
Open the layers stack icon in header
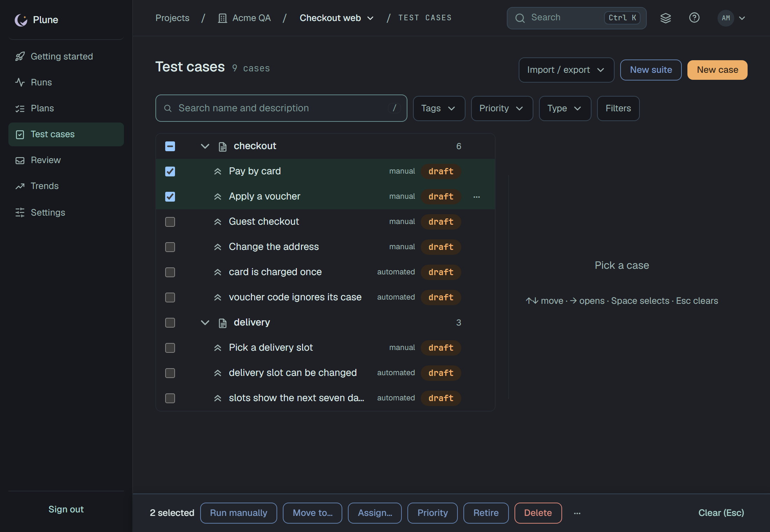[665, 18]
